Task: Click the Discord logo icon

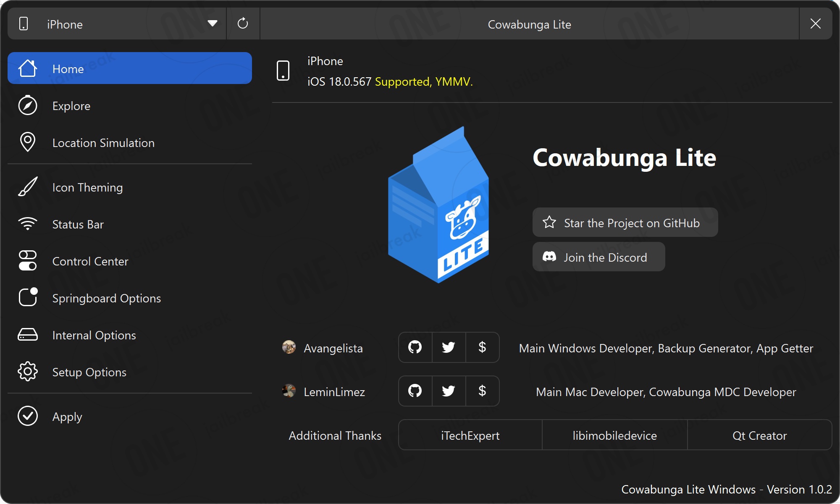Action: click(549, 257)
